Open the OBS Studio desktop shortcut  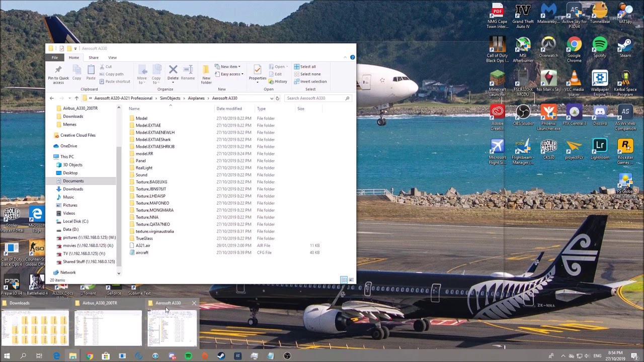tap(523, 115)
